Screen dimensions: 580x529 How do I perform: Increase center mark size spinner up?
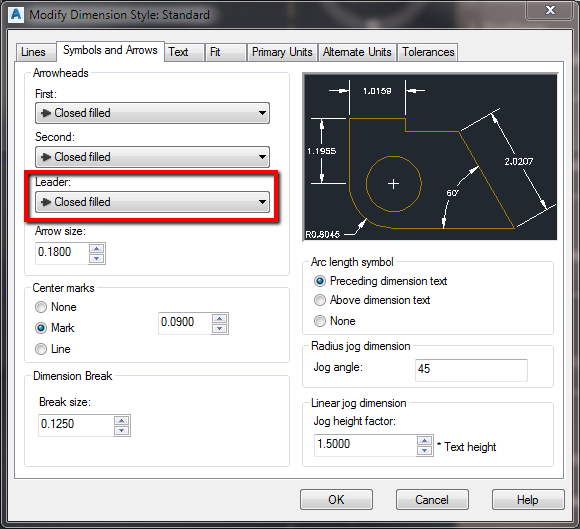[x=220, y=319]
